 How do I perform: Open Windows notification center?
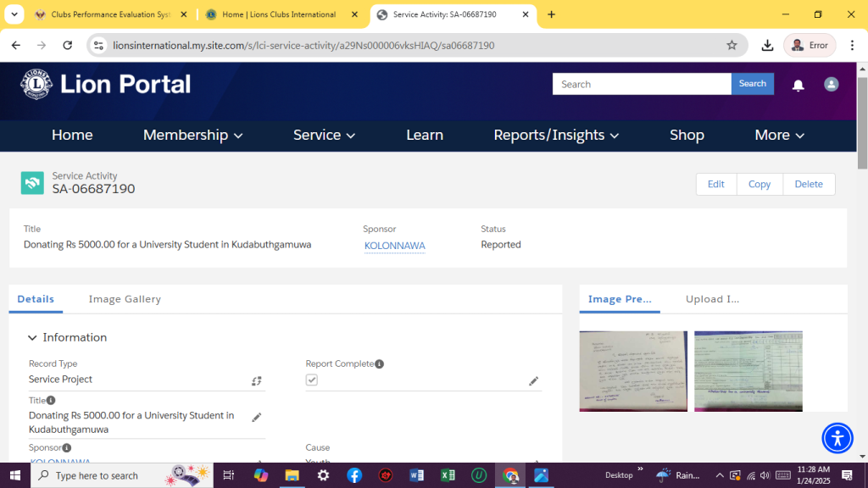tap(847, 475)
